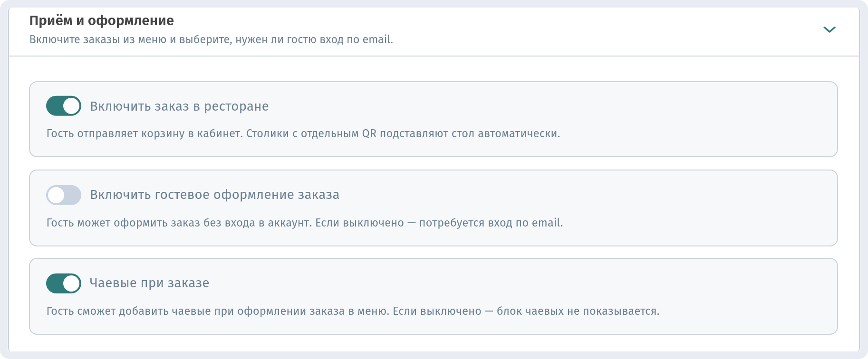This screenshot has width=868, height=359.
Task: Click the «Включить заказ в ресторане» label
Action: click(179, 106)
